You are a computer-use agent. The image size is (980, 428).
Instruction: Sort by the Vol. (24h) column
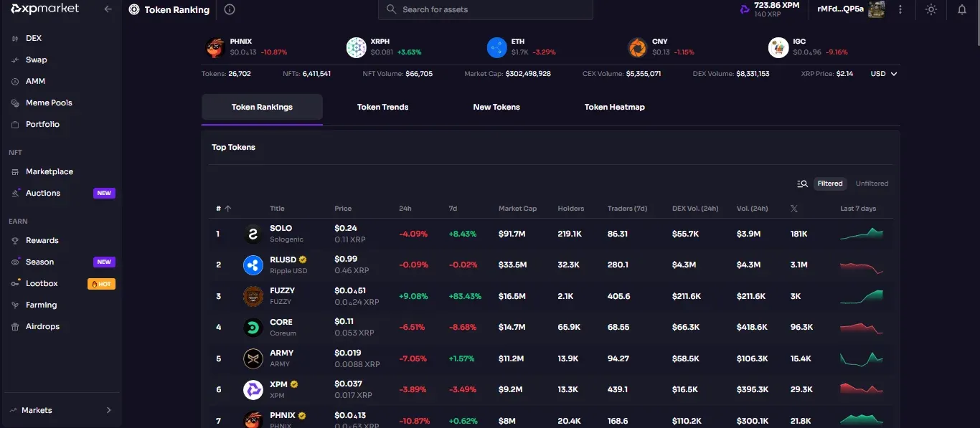(x=752, y=209)
